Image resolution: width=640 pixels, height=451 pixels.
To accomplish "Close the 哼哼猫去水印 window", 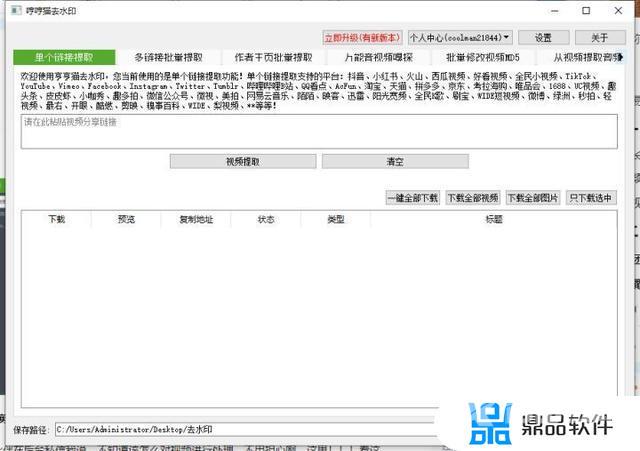I will pos(618,11).
